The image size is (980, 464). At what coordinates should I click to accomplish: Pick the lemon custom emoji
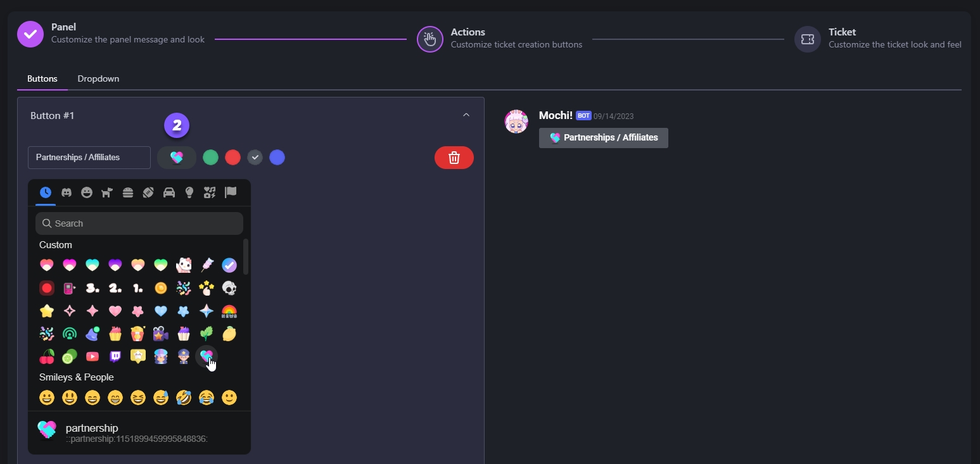point(229,334)
